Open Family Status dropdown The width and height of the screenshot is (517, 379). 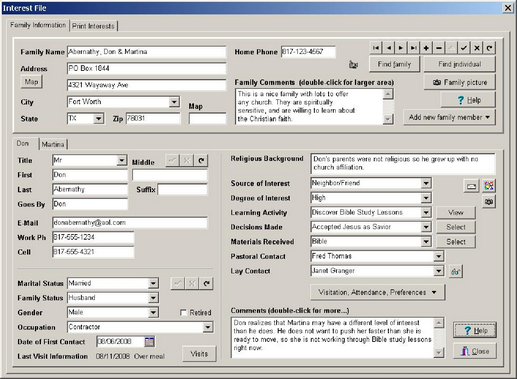point(153,298)
